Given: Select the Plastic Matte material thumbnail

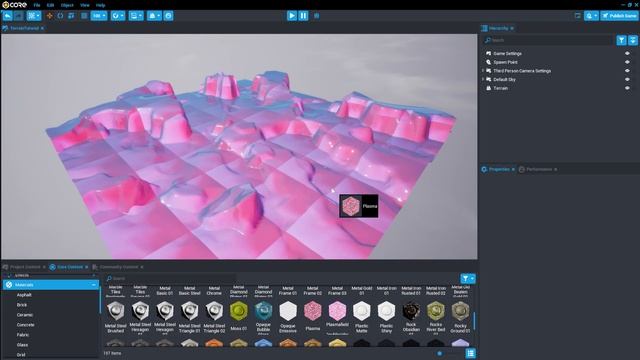Looking at the screenshot, I should coord(362,311).
